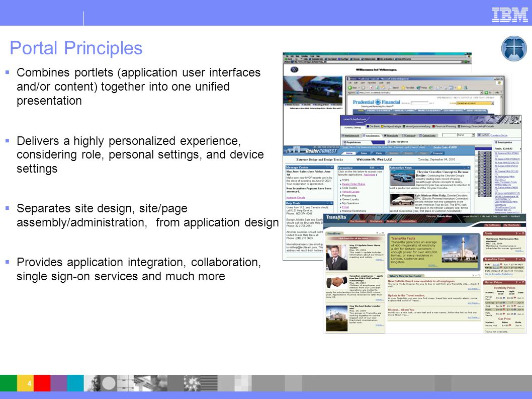532x399 pixels.
Task: Click slide number 4 in the footer
Action: [30, 383]
